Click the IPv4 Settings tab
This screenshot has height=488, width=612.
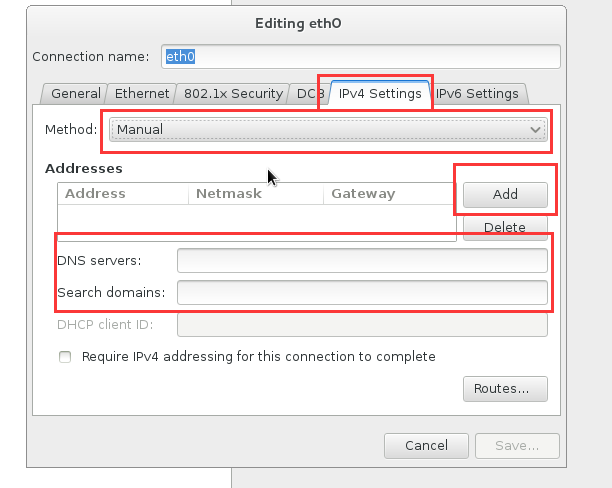379,94
